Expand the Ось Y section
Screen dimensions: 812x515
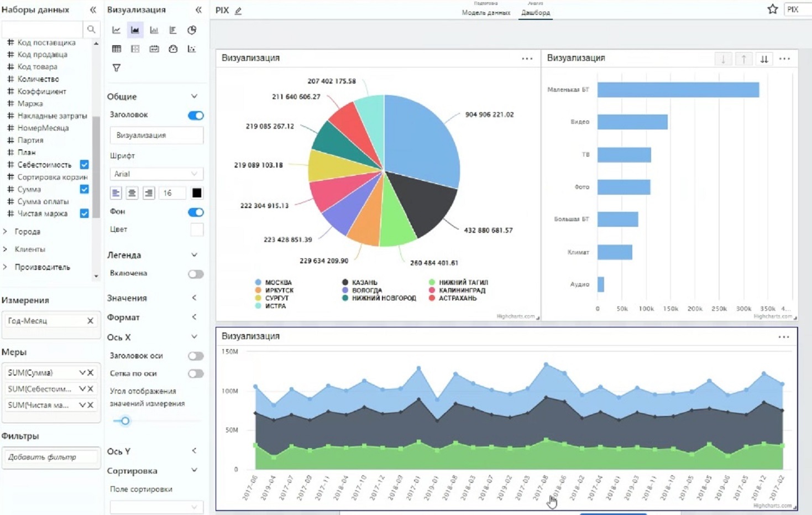(194, 451)
